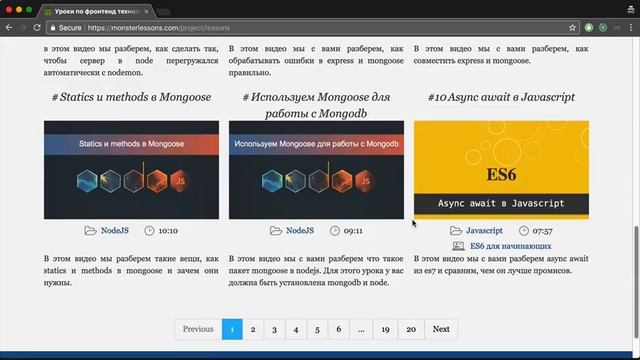This screenshot has width=640, height=360.
Task: Click the folder icon for the Mongodb lesson
Action: click(x=276, y=231)
